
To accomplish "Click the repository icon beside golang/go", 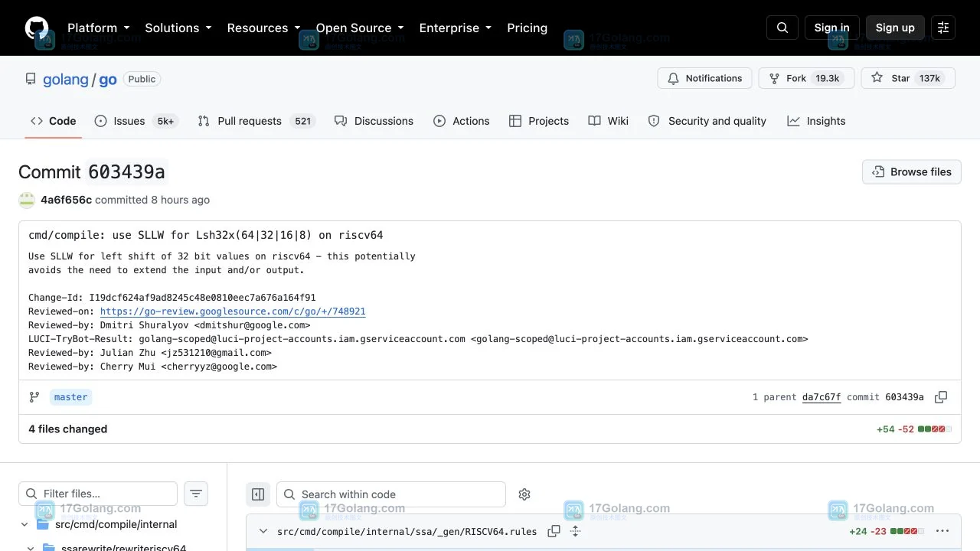I will click(31, 80).
